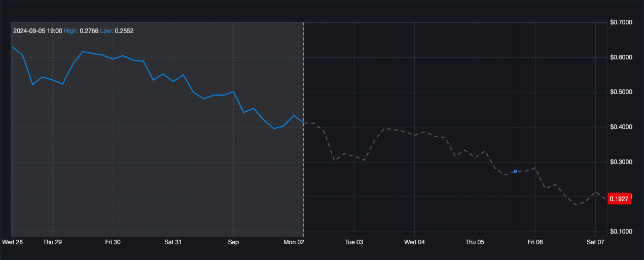Click the $0.7000 price axis label
This screenshot has width=644, height=260.
(x=621, y=22)
